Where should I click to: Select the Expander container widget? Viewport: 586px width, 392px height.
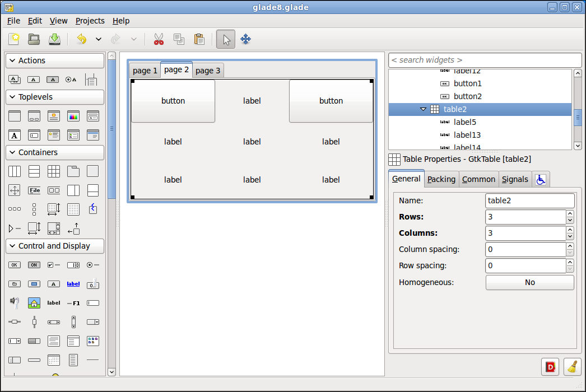(x=15, y=228)
